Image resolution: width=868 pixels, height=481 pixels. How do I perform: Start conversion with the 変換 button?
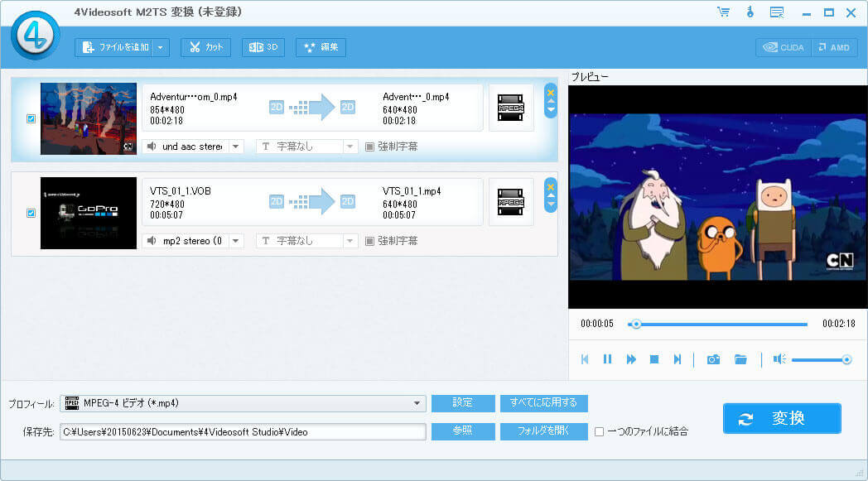click(781, 418)
